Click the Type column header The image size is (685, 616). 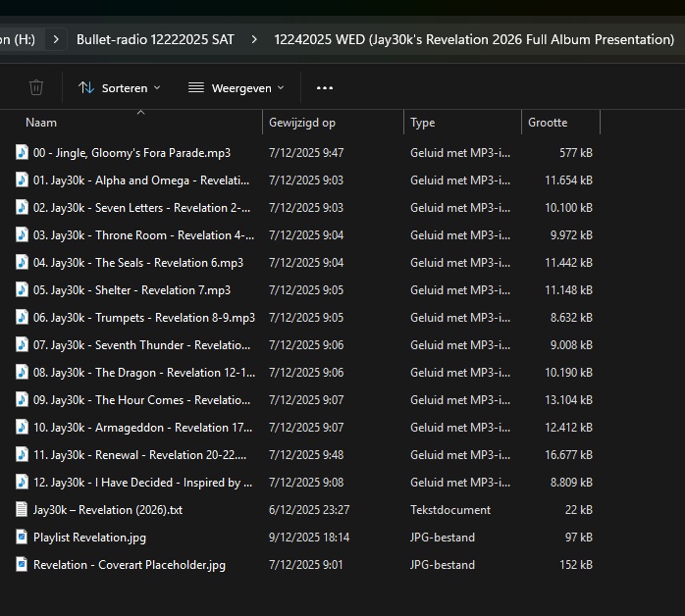click(x=422, y=123)
